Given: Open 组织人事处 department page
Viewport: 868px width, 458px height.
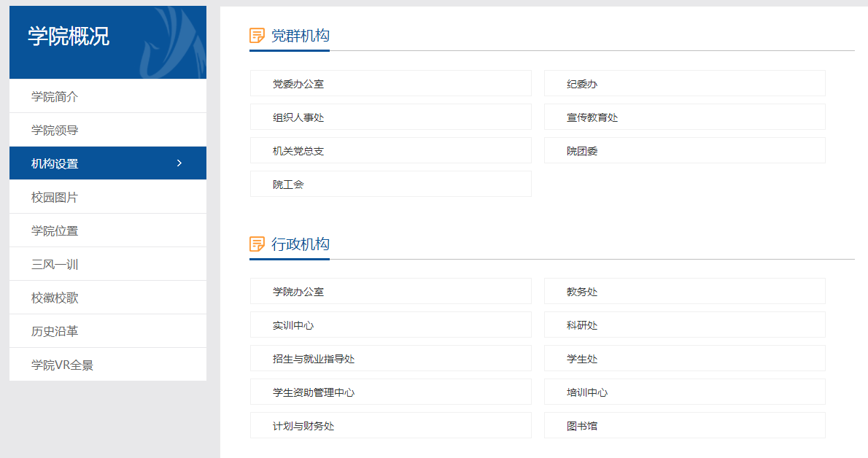Looking at the screenshot, I should click(x=298, y=117).
